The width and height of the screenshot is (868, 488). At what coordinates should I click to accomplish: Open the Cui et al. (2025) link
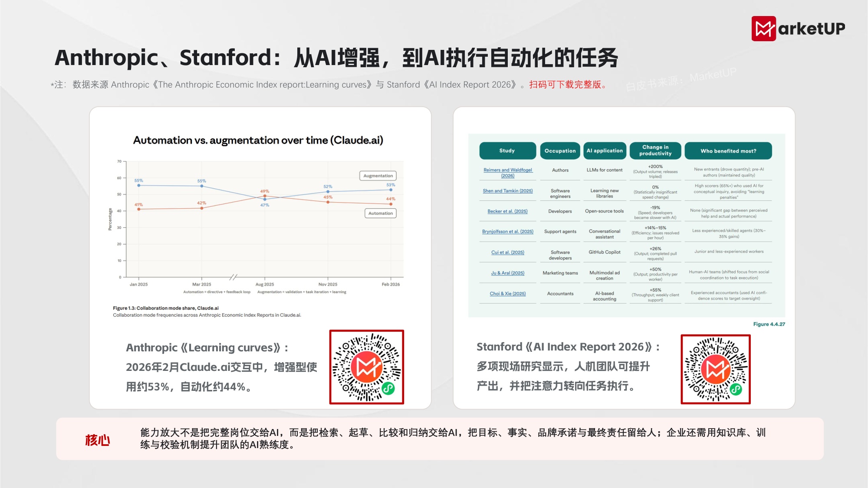(508, 252)
